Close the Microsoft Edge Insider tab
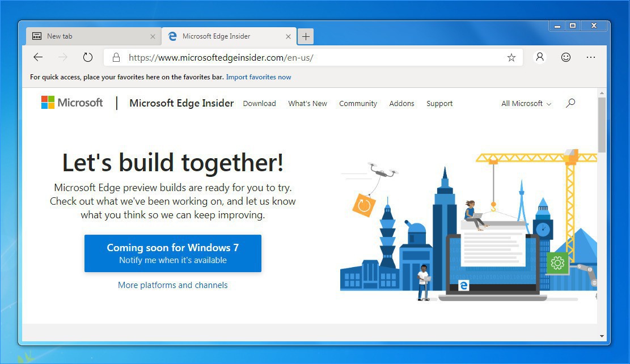Image resolution: width=630 pixels, height=364 pixels. pos(288,36)
